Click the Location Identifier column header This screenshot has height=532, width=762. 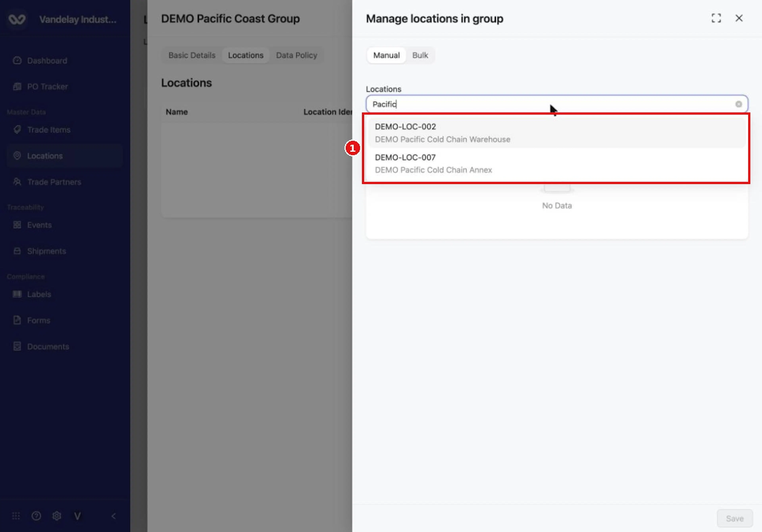click(x=328, y=112)
